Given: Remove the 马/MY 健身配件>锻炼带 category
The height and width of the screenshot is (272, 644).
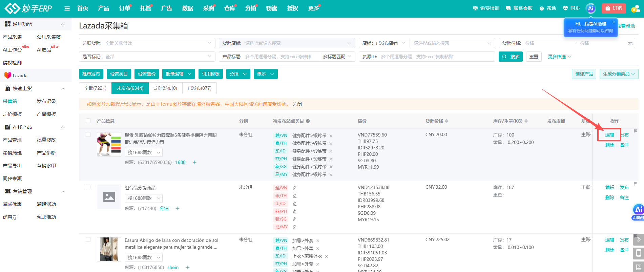Looking at the screenshot, I should coord(331,175).
